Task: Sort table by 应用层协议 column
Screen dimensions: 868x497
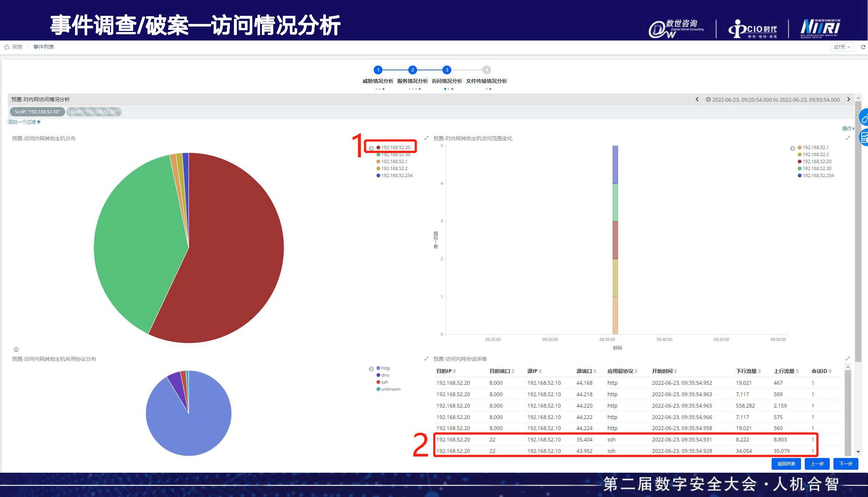Action: [622, 371]
